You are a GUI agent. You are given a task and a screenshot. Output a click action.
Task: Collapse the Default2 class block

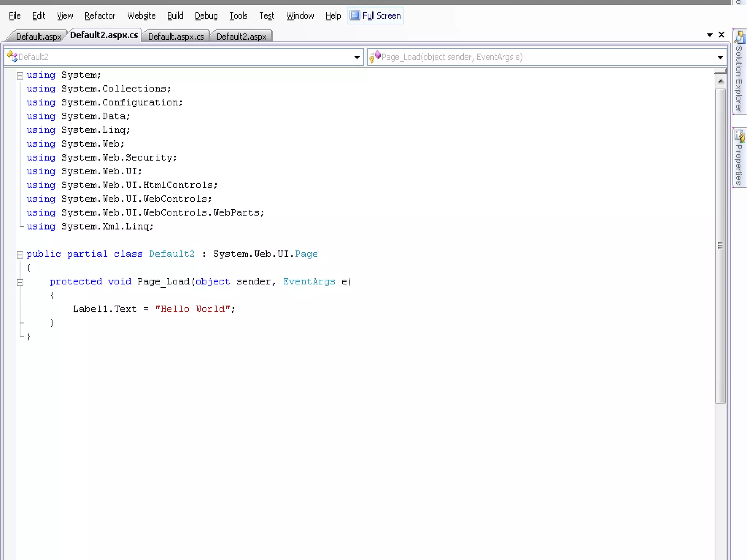point(20,254)
